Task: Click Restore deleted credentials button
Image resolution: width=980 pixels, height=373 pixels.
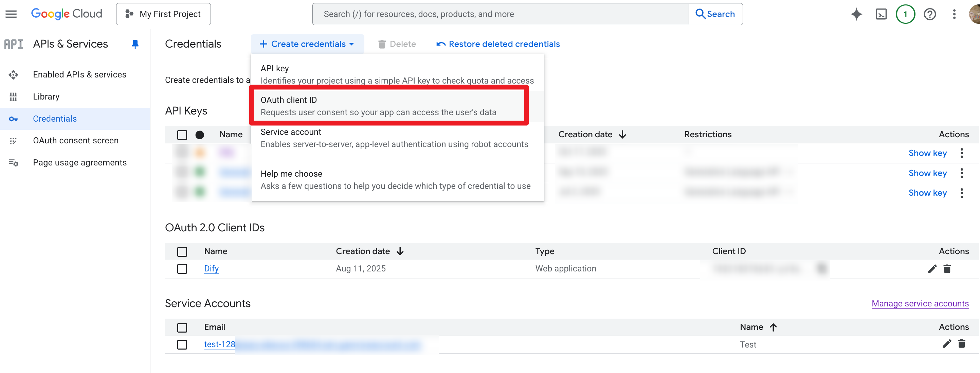Action: [498, 44]
